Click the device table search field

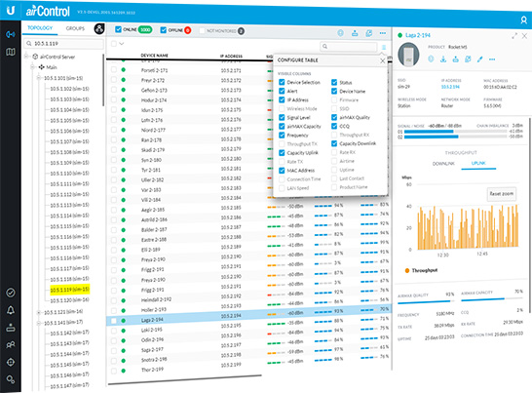tap(349, 47)
